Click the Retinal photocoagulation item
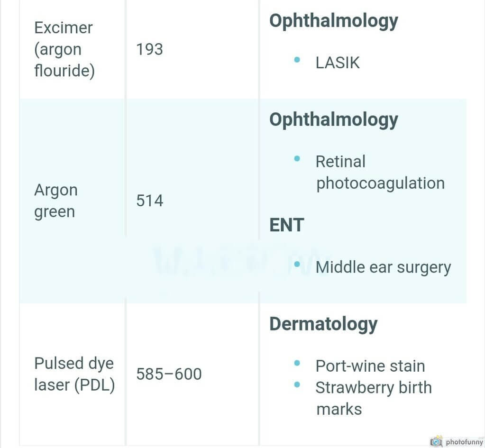This screenshot has width=485, height=448. pos(380,173)
